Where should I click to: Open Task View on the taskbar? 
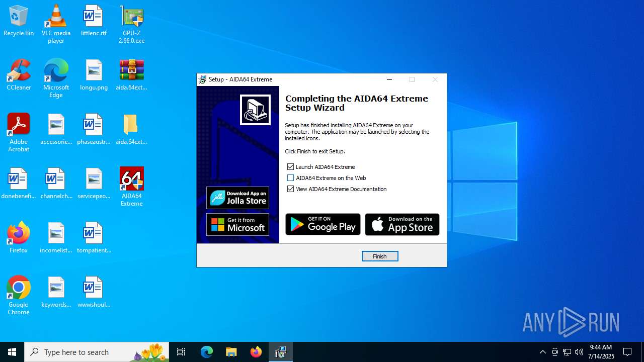pos(181,352)
